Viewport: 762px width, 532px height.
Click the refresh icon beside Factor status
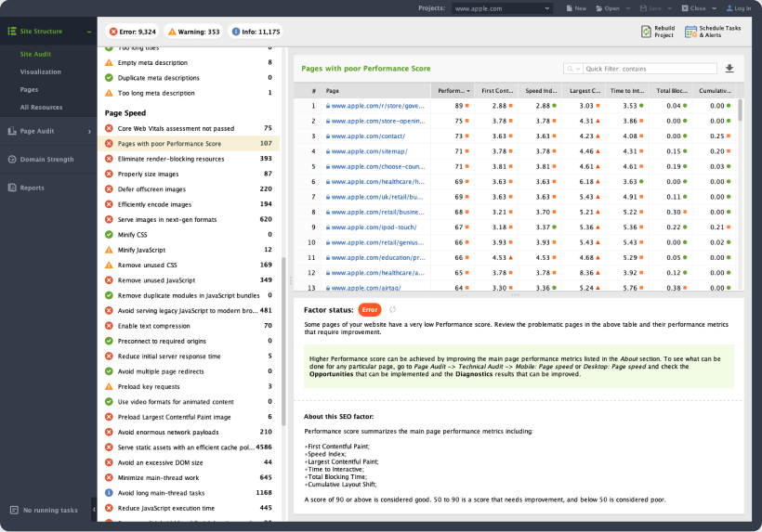pyautogui.click(x=392, y=310)
